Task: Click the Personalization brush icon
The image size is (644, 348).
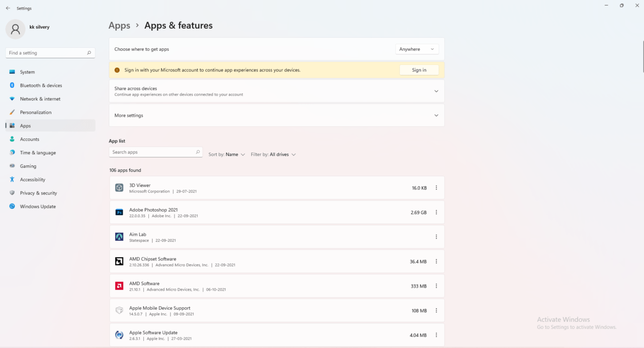Action: [12, 112]
